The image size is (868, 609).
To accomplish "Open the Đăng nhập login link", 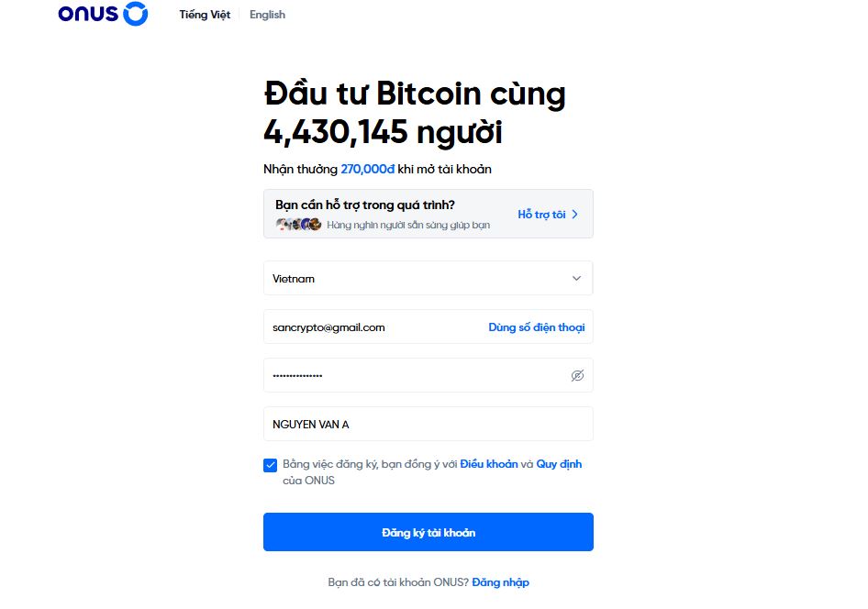I will 500,582.
